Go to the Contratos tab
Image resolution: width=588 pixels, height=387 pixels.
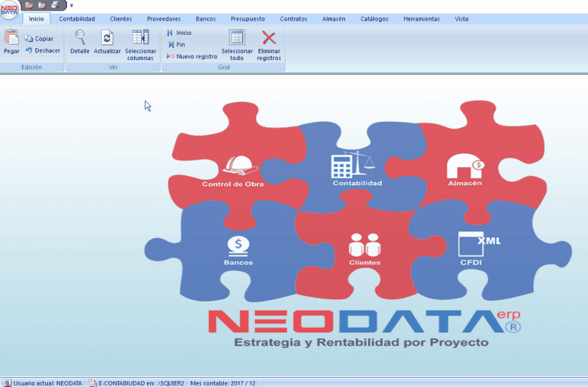click(293, 19)
